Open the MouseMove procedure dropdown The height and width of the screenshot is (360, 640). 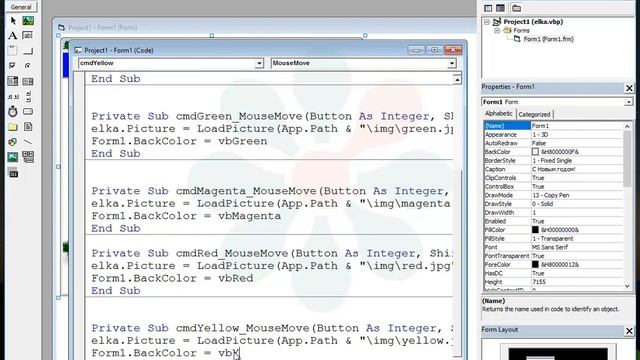point(451,63)
